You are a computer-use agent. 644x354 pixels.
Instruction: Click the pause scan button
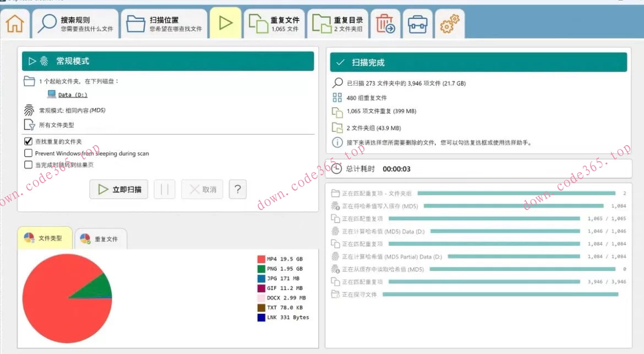(x=165, y=189)
